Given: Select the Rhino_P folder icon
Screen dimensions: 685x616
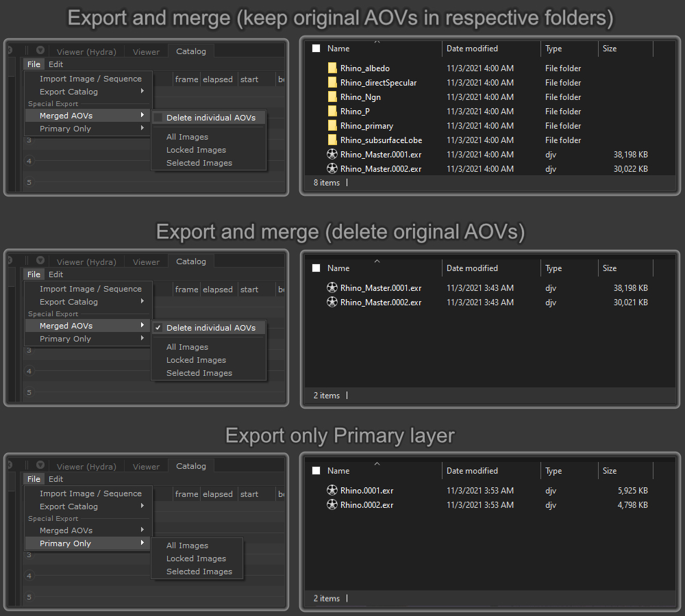Looking at the screenshot, I should [x=332, y=112].
